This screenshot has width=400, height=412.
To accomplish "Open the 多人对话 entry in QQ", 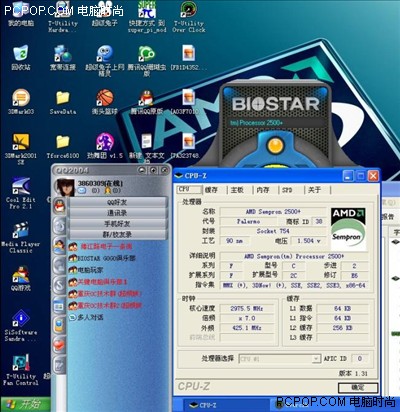I will pos(86,317).
